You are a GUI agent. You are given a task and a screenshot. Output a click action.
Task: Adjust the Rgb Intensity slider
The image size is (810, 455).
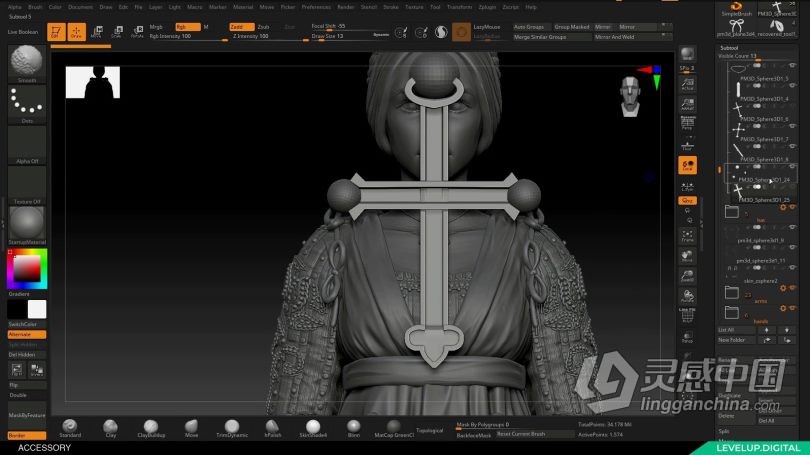[x=188, y=37]
